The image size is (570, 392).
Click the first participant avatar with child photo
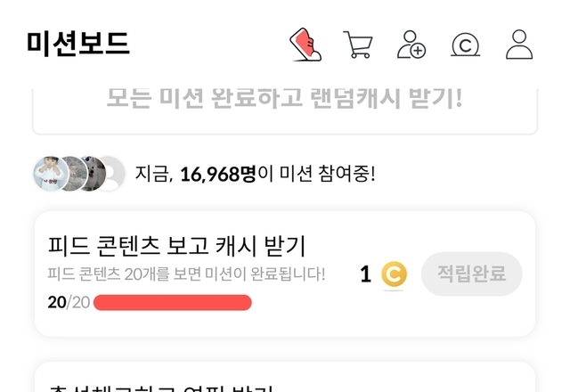pos(50,174)
